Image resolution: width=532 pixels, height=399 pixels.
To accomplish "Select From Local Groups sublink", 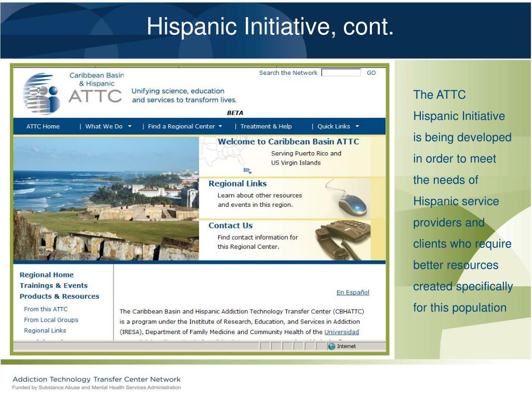I will click(x=51, y=320).
